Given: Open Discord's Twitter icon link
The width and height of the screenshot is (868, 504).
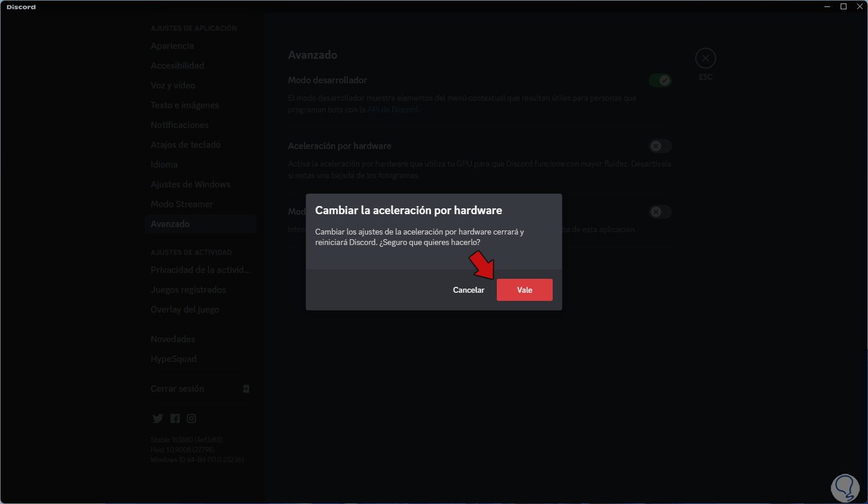Looking at the screenshot, I should coord(158,418).
